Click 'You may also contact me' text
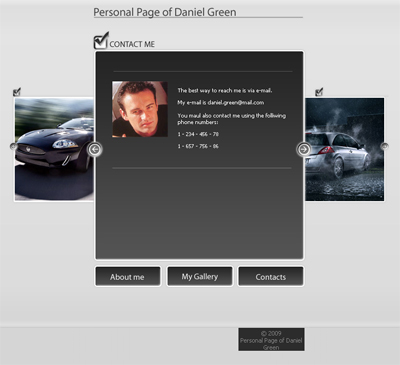 pos(232,119)
